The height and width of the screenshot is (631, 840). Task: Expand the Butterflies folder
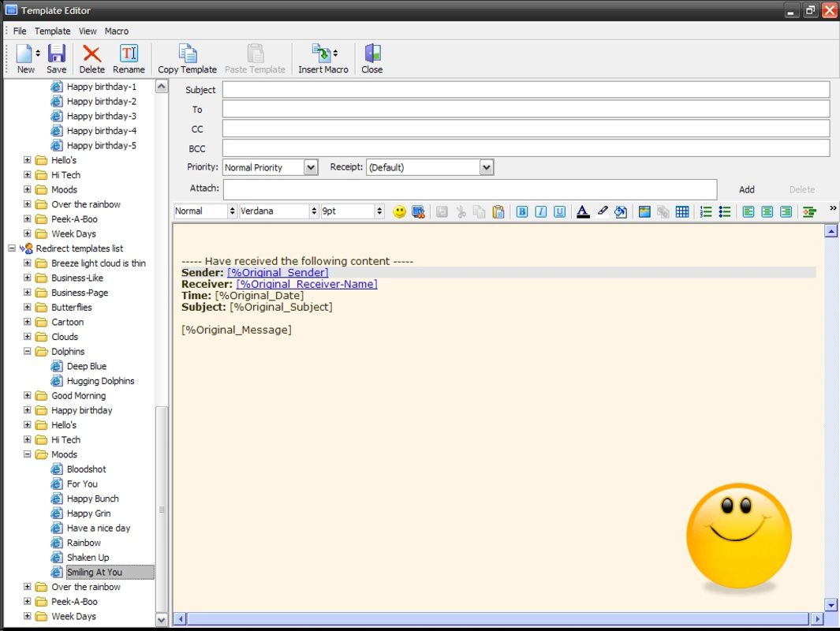[28, 308]
